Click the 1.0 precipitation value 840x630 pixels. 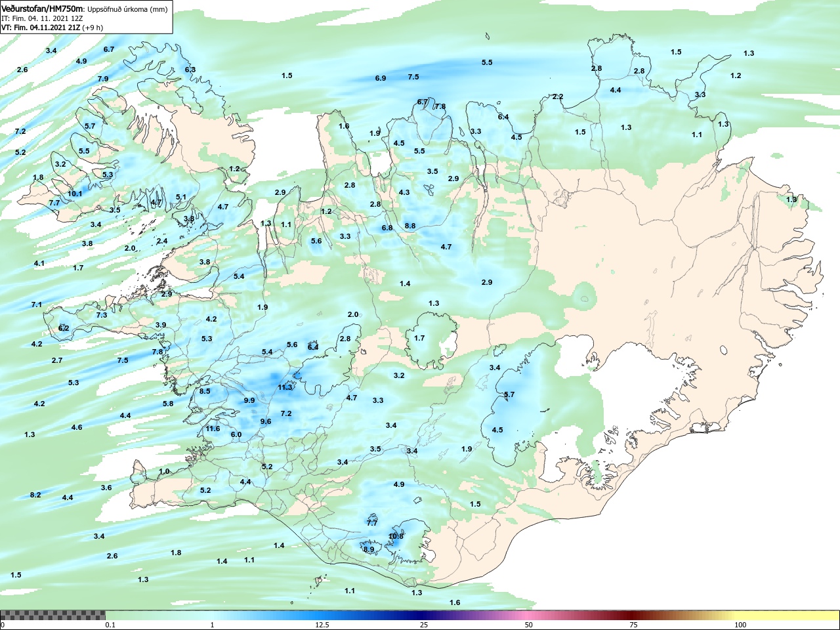(164, 471)
